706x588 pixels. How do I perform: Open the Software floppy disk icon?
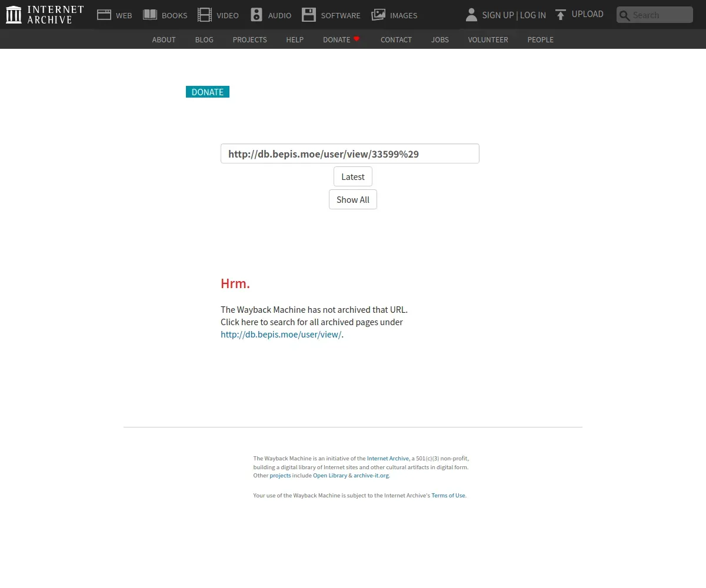click(309, 15)
